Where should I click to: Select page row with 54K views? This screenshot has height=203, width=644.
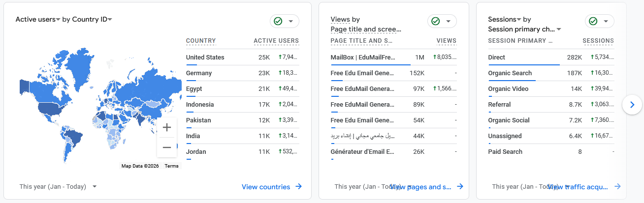tap(394, 120)
